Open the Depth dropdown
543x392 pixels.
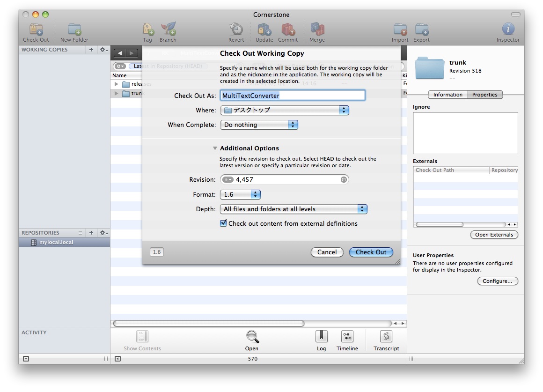click(294, 209)
